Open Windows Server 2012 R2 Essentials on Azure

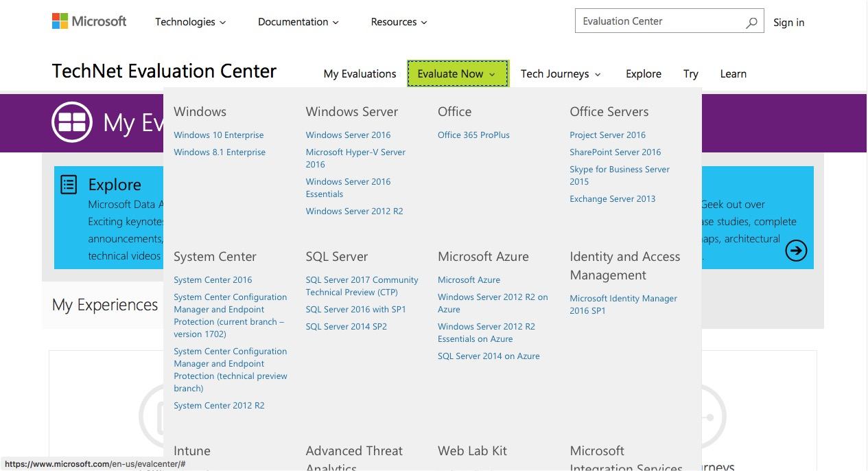(x=486, y=333)
